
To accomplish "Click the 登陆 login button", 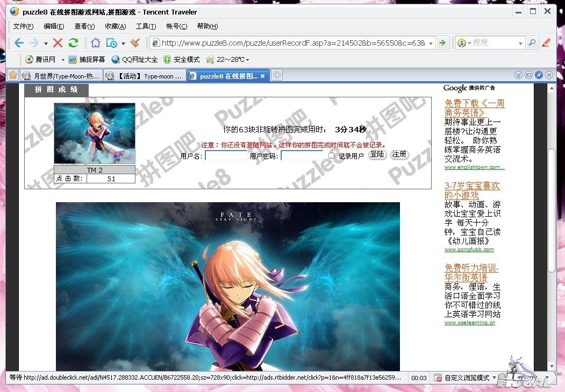I will 377,154.
